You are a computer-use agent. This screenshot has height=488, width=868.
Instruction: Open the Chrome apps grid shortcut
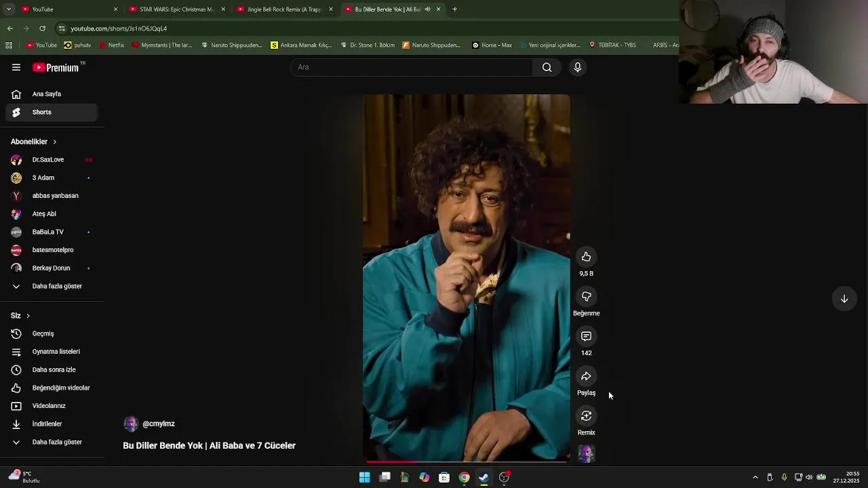click(x=9, y=45)
